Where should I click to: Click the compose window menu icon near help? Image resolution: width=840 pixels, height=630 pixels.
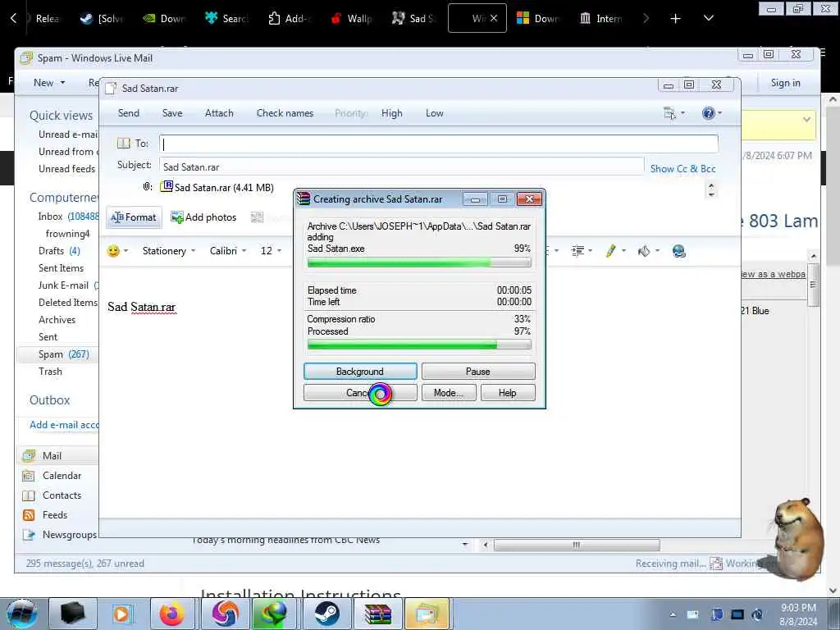click(669, 113)
